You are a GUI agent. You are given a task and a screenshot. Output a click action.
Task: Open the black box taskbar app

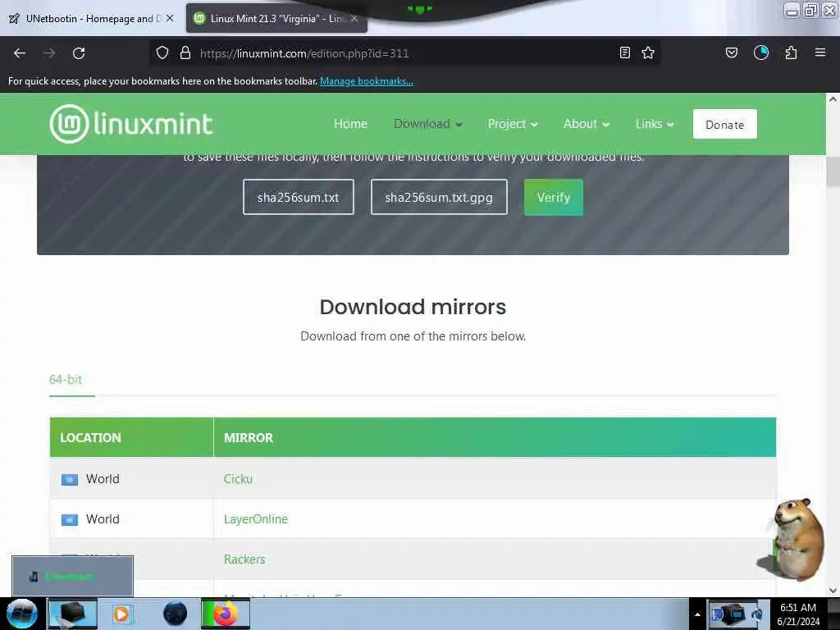[x=73, y=614]
